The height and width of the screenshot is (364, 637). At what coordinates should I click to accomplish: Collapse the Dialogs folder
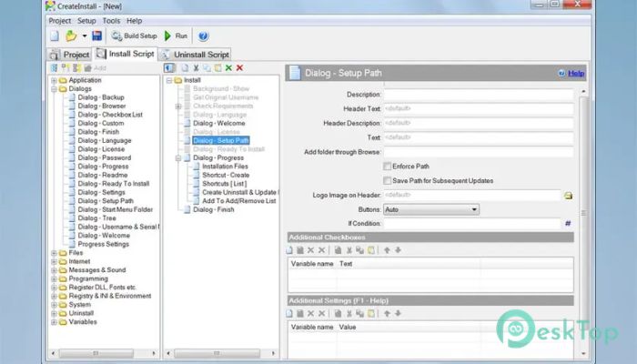click(x=54, y=89)
